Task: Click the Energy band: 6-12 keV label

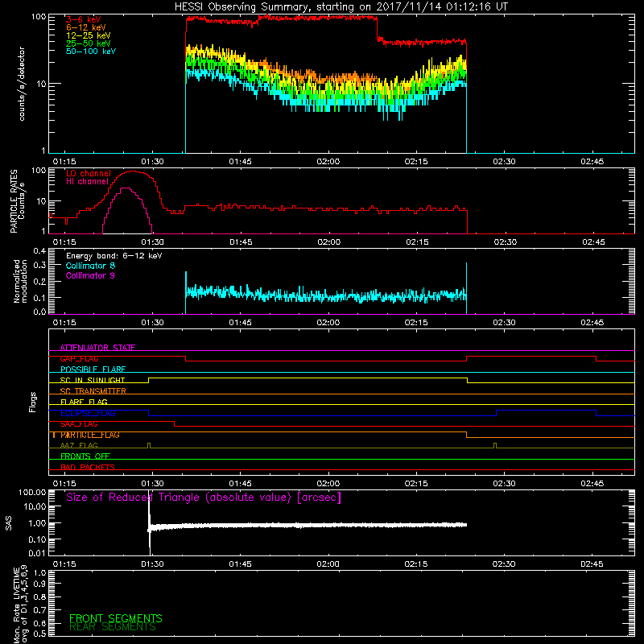Action: click(x=114, y=256)
